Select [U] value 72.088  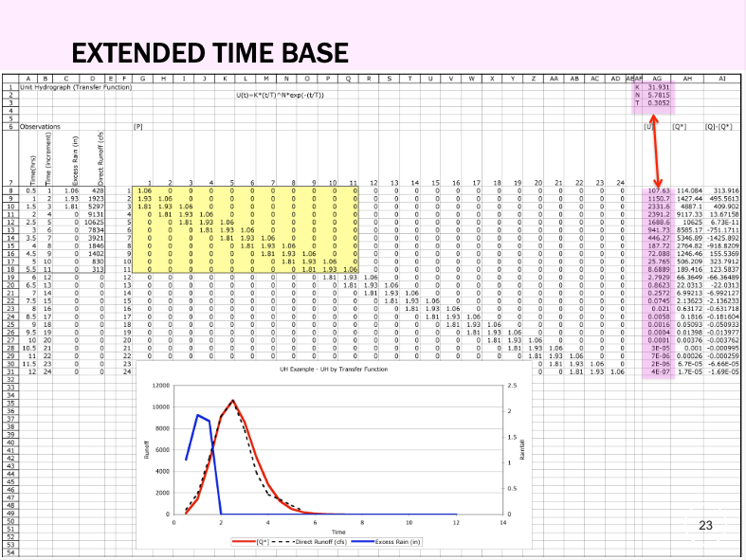tap(659, 254)
